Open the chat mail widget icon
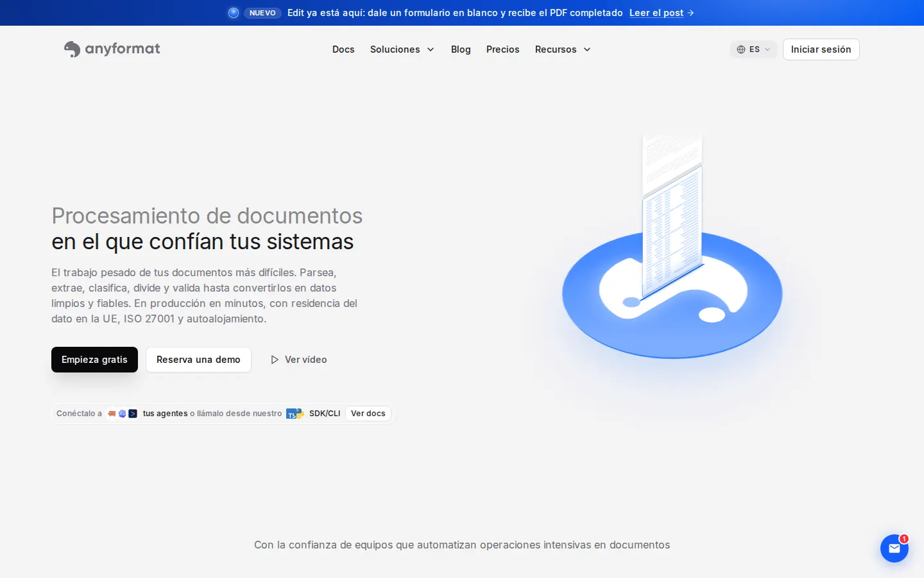 (x=894, y=548)
